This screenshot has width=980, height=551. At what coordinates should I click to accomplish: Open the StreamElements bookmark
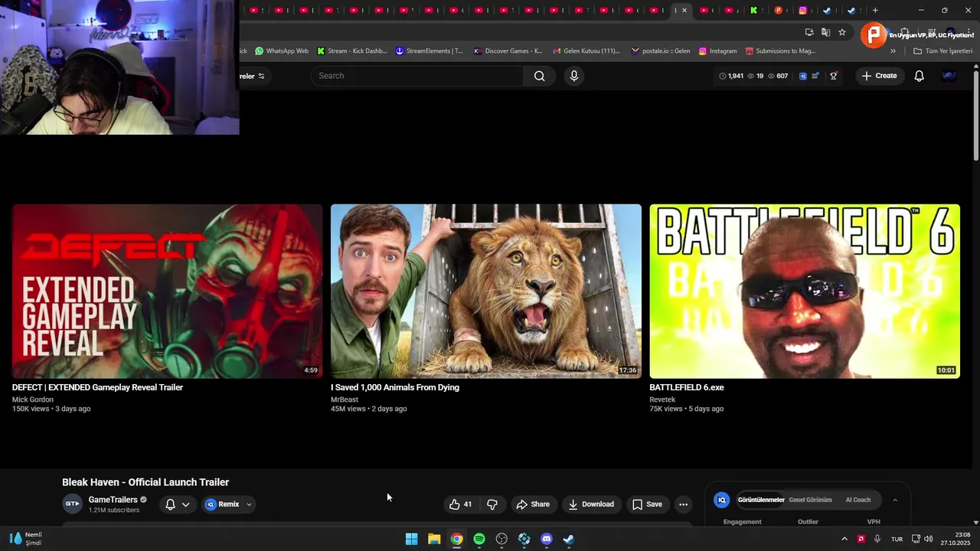click(430, 51)
